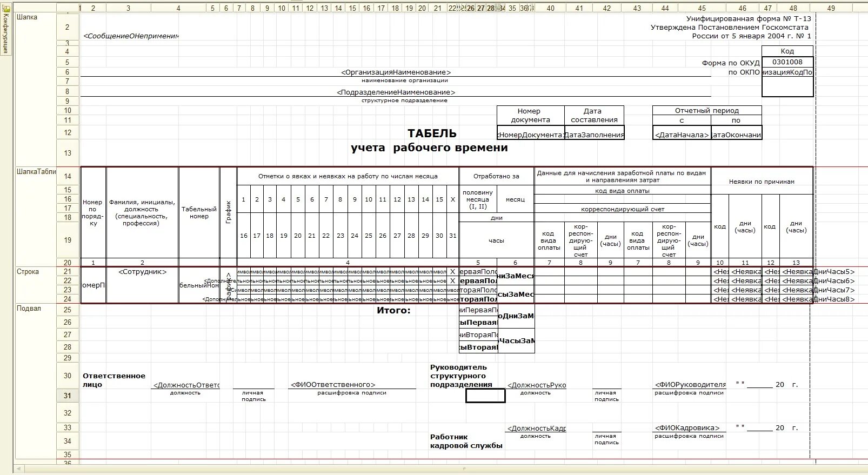Viewport: 868px width, 475px height.
Task: Select column header 40
Action: (550, 8)
